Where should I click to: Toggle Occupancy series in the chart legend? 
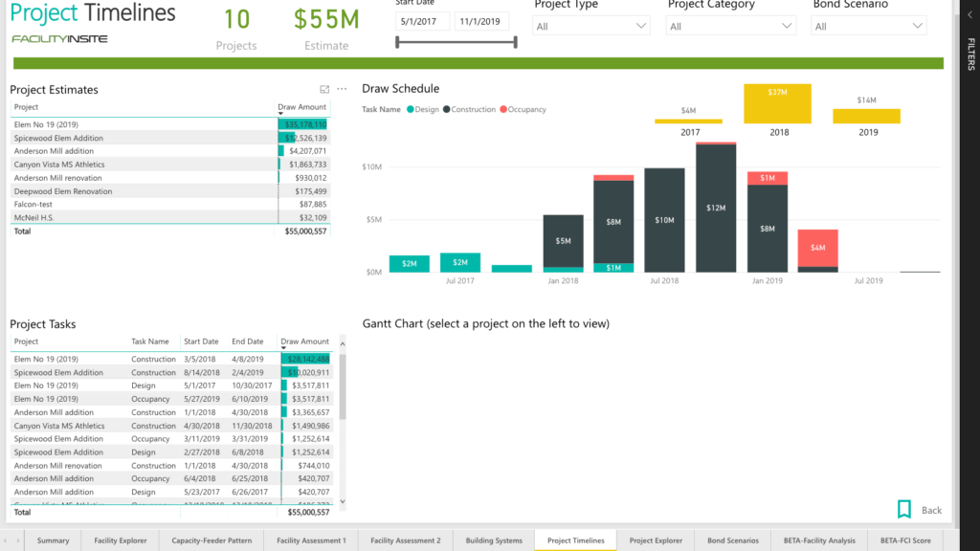pyautogui.click(x=523, y=110)
